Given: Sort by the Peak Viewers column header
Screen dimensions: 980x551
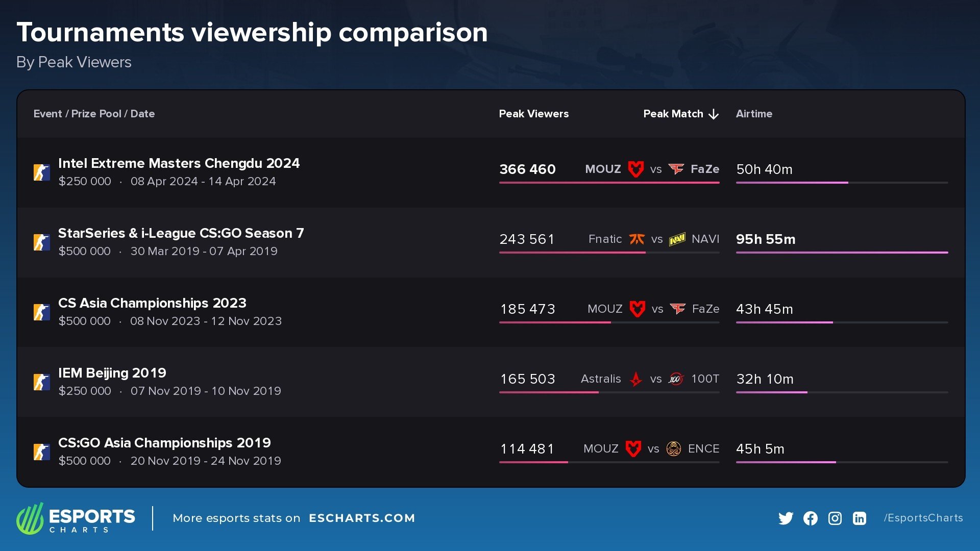Looking at the screenshot, I should [x=533, y=114].
